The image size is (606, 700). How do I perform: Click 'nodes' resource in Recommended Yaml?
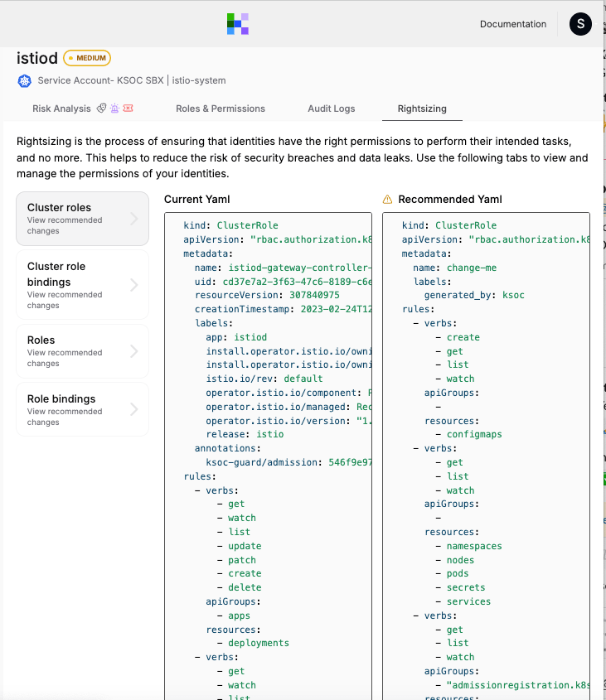click(460, 560)
